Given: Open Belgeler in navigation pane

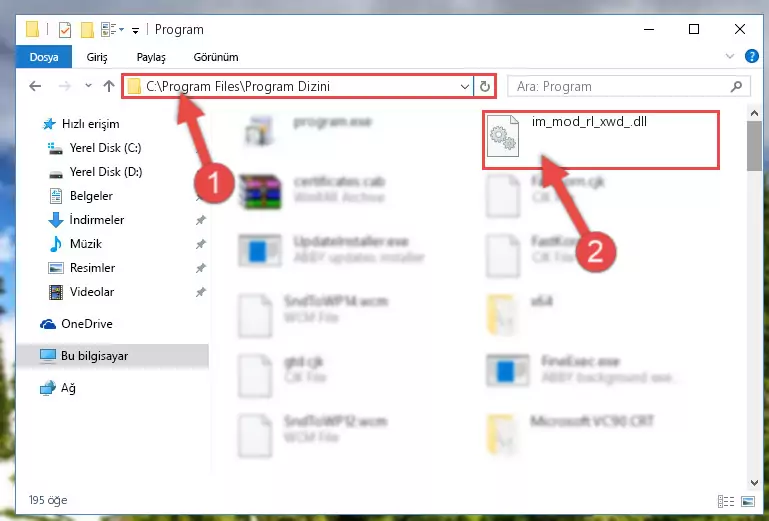Looking at the screenshot, I should 91,196.
